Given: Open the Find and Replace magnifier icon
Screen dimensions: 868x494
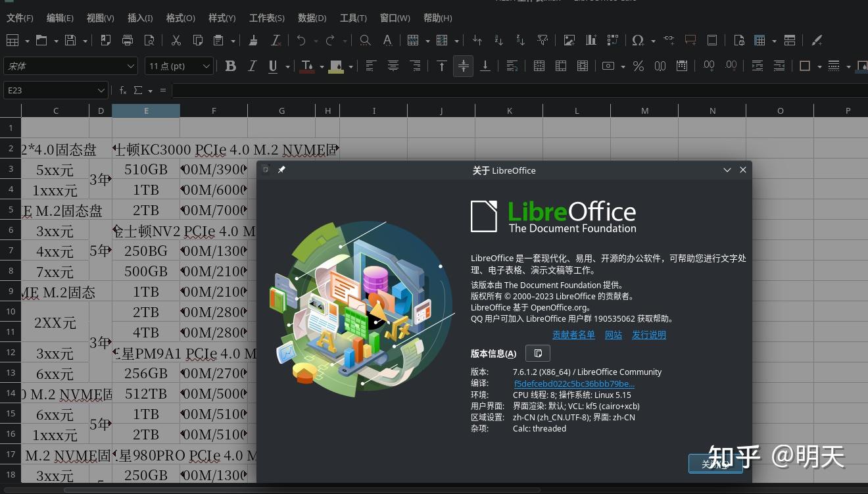Looking at the screenshot, I should tap(365, 40).
